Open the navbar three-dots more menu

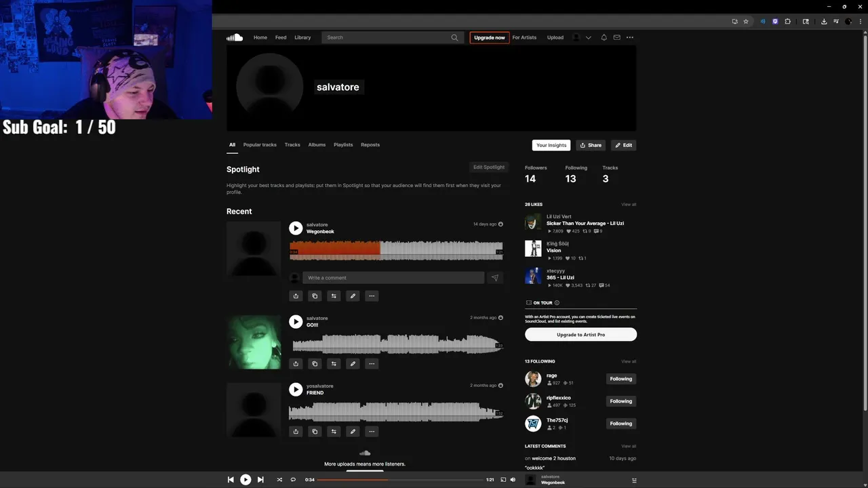[630, 37]
